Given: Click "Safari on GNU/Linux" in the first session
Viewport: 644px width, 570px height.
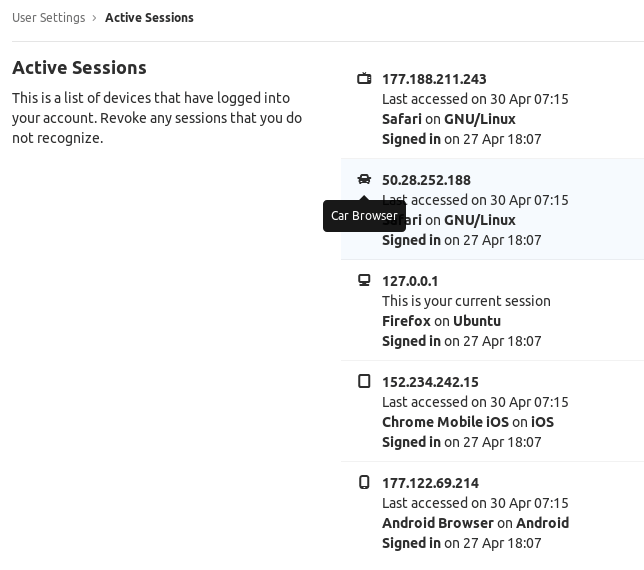Looking at the screenshot, I should pos(448,119).
